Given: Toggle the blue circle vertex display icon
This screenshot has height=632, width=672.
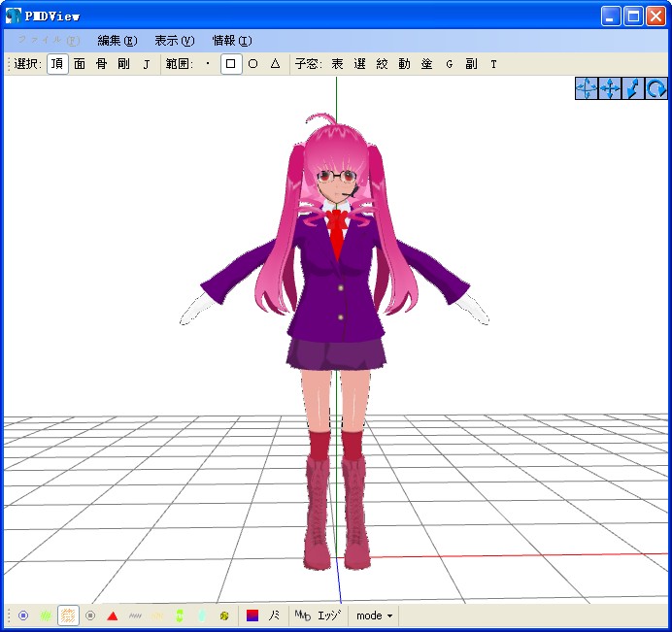Looking at the screenshot, I should (x=23, y=615).
